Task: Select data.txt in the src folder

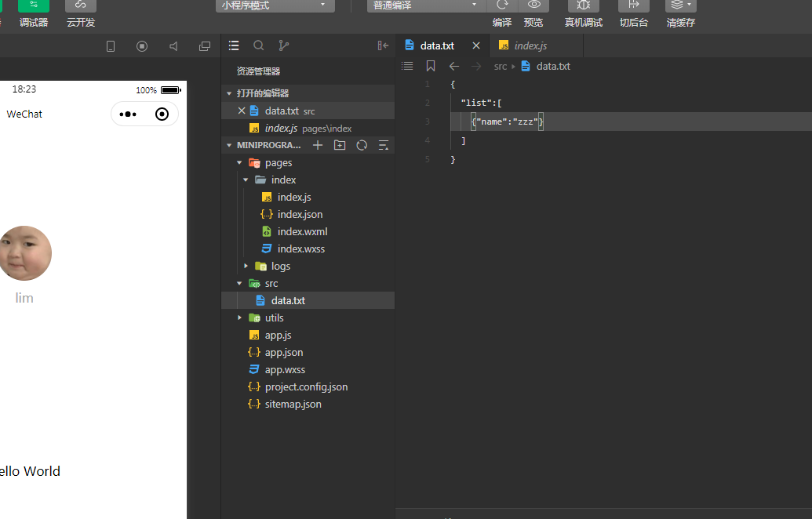Action: (308, 300)
